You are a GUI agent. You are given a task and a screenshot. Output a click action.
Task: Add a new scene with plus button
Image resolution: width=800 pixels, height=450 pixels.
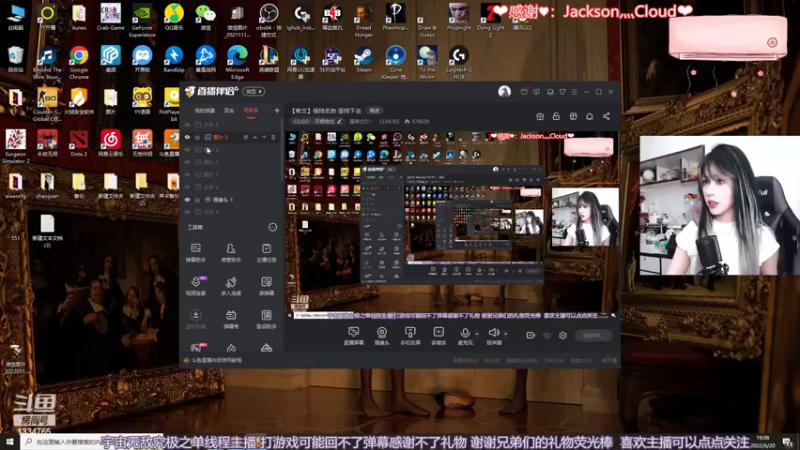(277, 110)
